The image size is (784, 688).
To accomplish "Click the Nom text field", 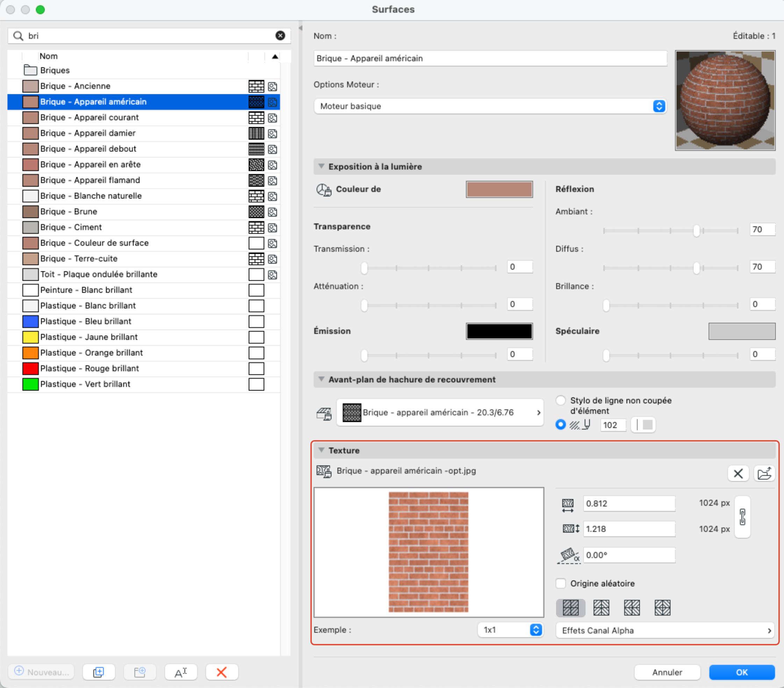I will click(490, 58).
